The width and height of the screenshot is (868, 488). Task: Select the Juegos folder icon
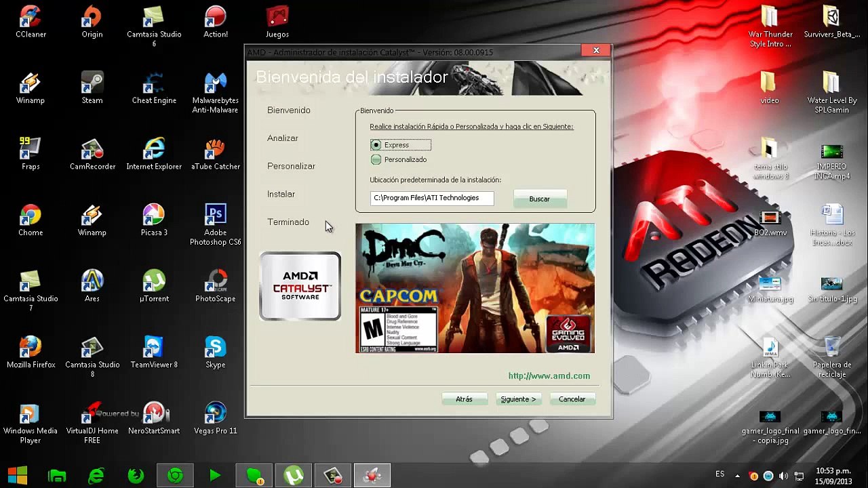point(277,22)
